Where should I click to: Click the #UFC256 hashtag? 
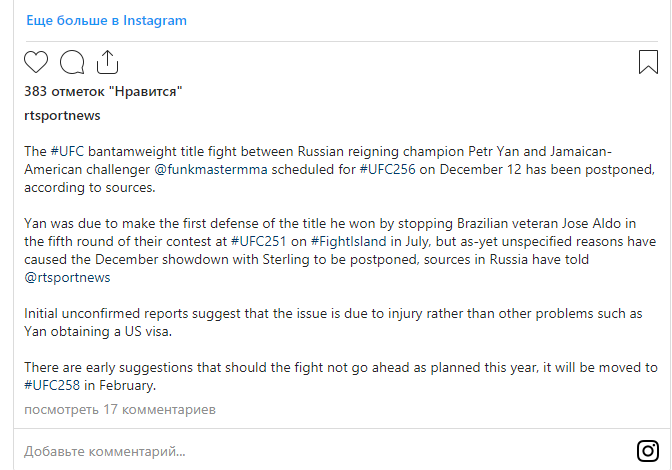pyautogui.click(x=370, y=168)
